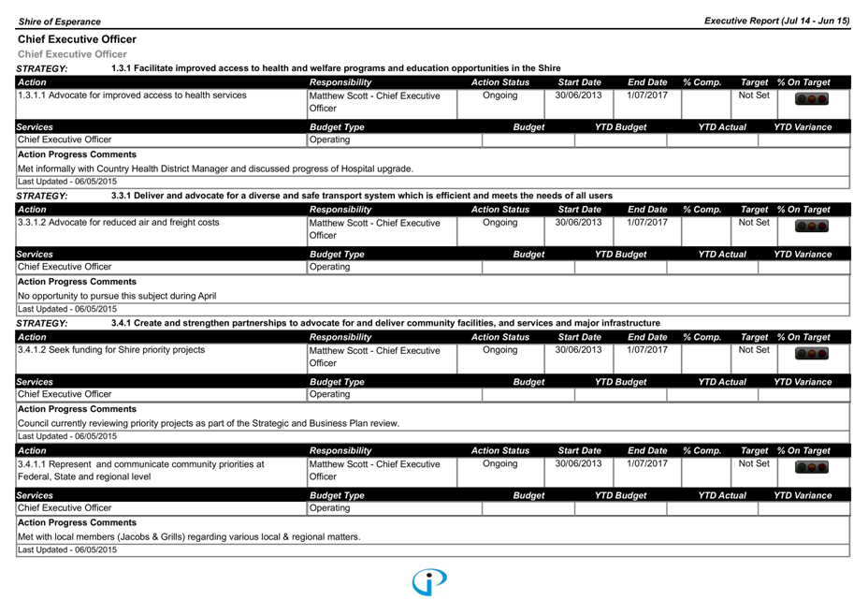The image size is (868, 615).
Task: Select comment about meeting Jacobs & Grills
Action: click(x=189, y=537)
